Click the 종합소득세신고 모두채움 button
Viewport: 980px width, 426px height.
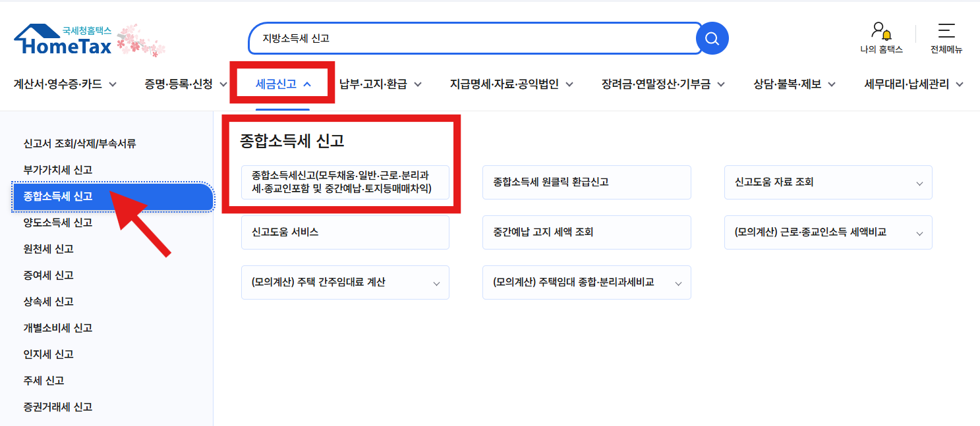345,182
